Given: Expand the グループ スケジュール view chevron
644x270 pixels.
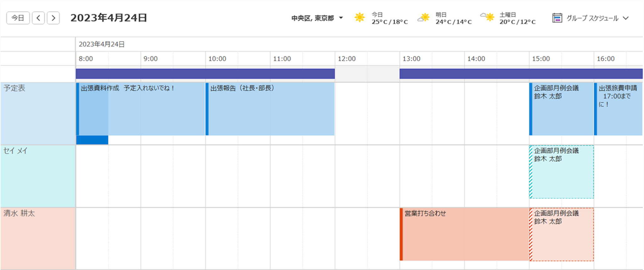Looking at the screenshot, I should click(626, 18).
